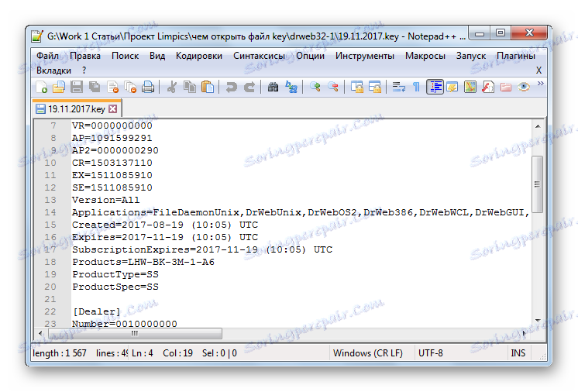The image size is (578, 392).
Task: Toggle the Indent guide icon
Action: click(x=435, y=88)
